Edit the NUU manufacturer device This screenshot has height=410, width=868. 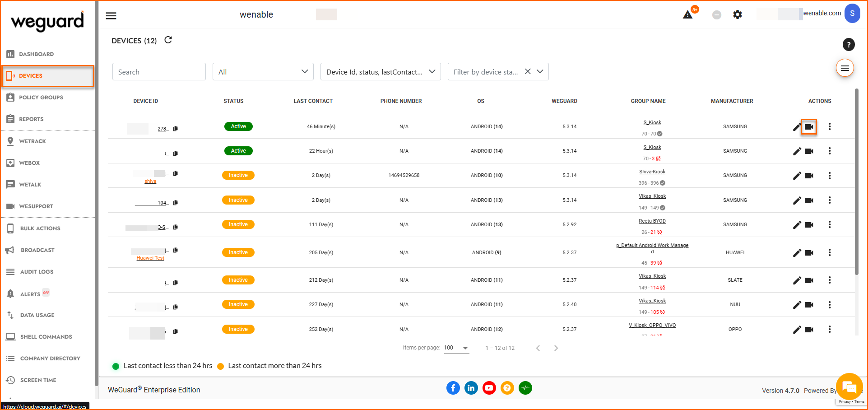tap(797, 305)
